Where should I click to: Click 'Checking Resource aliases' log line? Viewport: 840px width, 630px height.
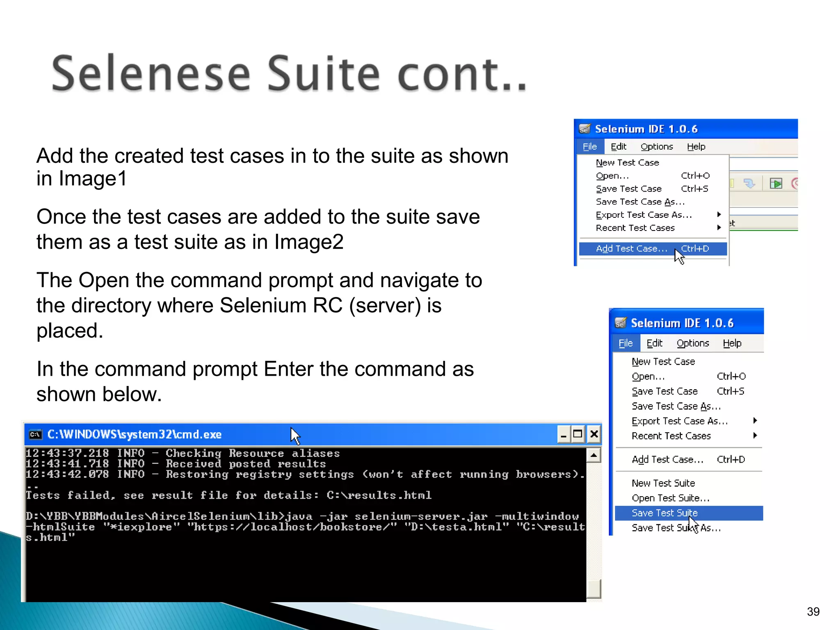point(183,453)
